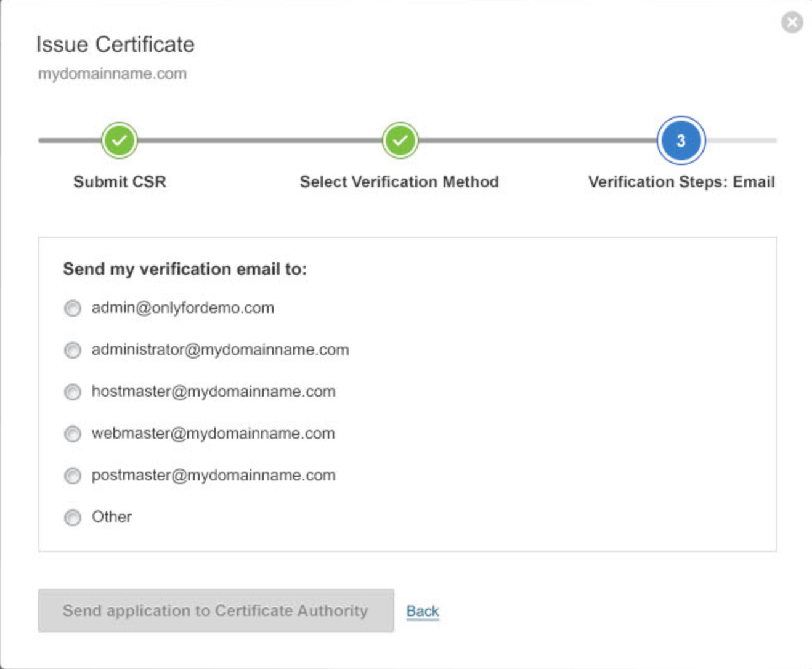Click the progress bar between step two and three

click(x=540, y=140)
